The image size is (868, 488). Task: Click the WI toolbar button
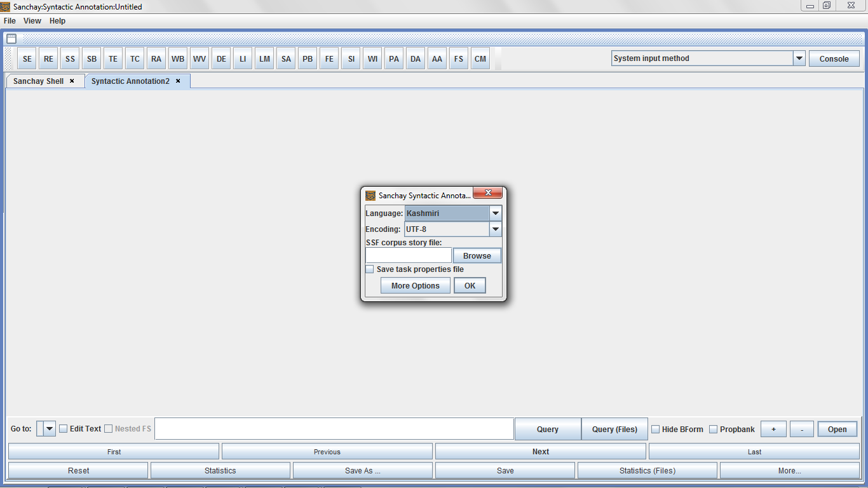[373, 58]
